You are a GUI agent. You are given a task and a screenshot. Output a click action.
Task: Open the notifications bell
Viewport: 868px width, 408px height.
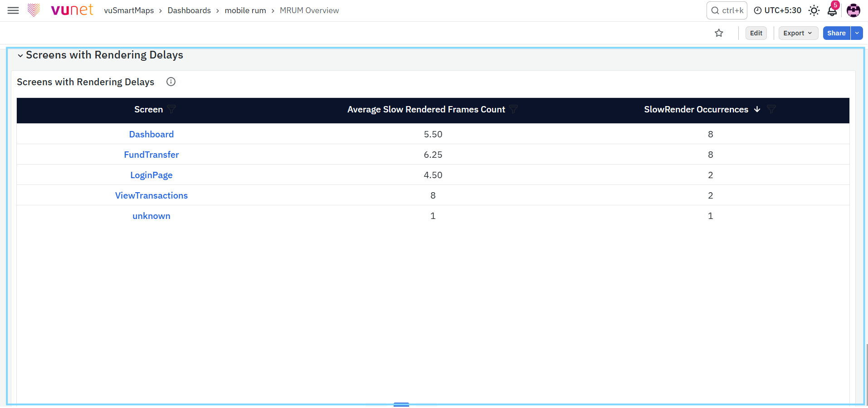click(x=832, y=10)
